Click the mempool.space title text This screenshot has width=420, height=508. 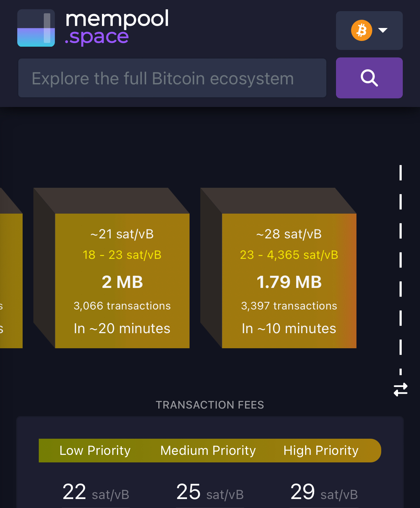tap(117, 27)
